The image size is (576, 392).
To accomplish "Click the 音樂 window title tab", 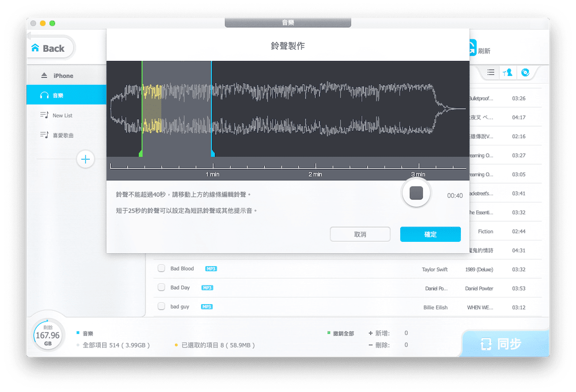I will click(288, 23).
